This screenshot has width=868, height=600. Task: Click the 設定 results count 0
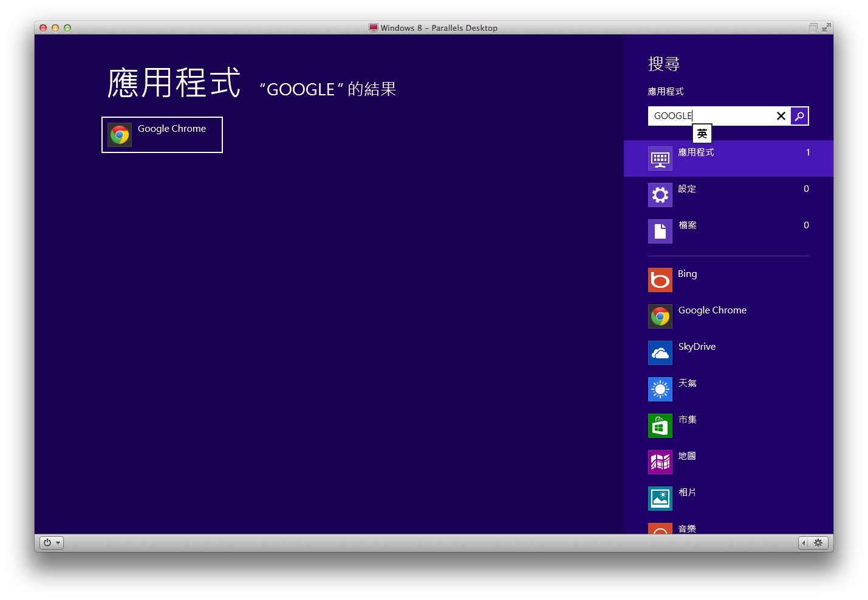(x=806, y=189)
